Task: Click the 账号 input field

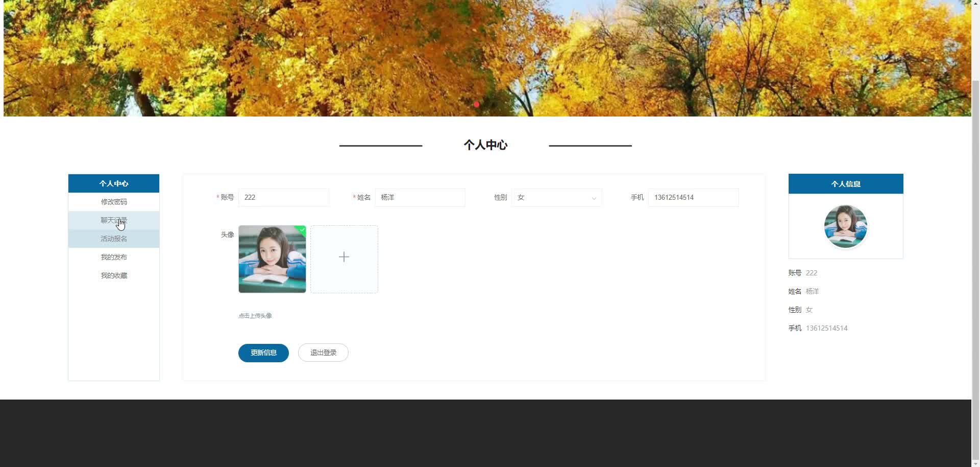Action: [284, 198]
